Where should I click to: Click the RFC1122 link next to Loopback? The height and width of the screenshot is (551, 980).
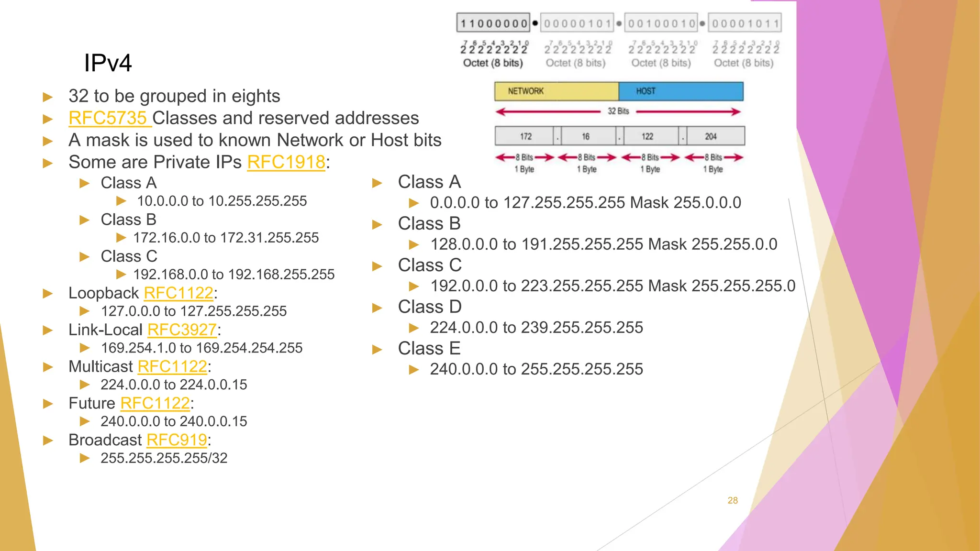click(x=178, y=293)
